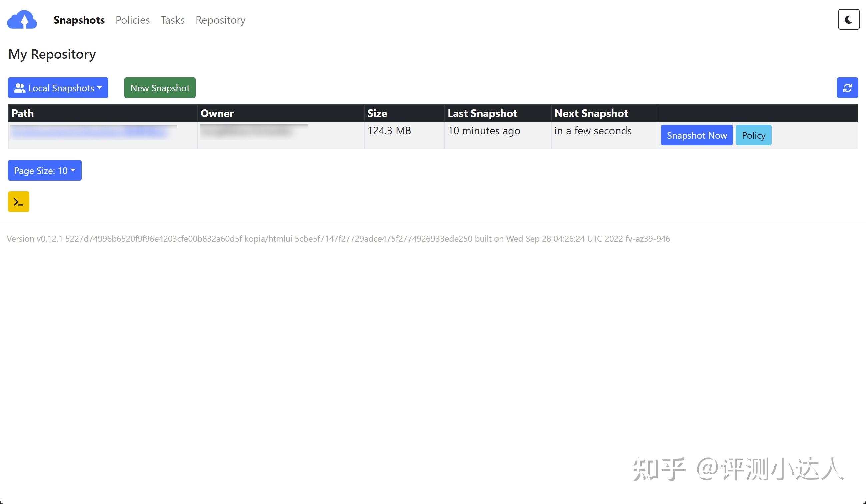
Task: Open the Repository tab
Action: (220, 20)
